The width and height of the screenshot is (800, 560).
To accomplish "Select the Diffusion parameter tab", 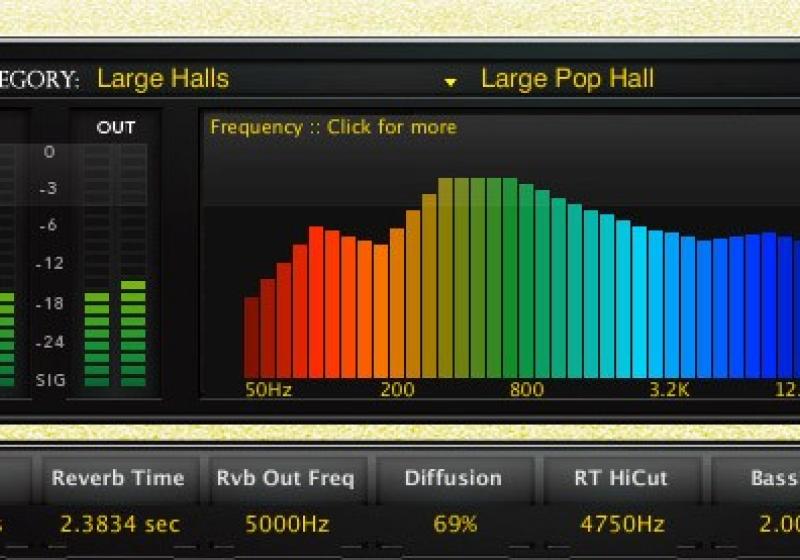I will (453, 478).
